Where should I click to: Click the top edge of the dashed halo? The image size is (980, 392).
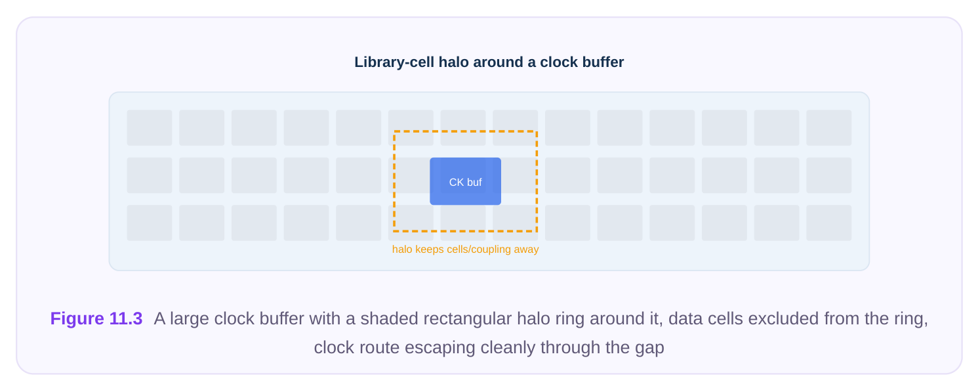(x=465, y=132)
